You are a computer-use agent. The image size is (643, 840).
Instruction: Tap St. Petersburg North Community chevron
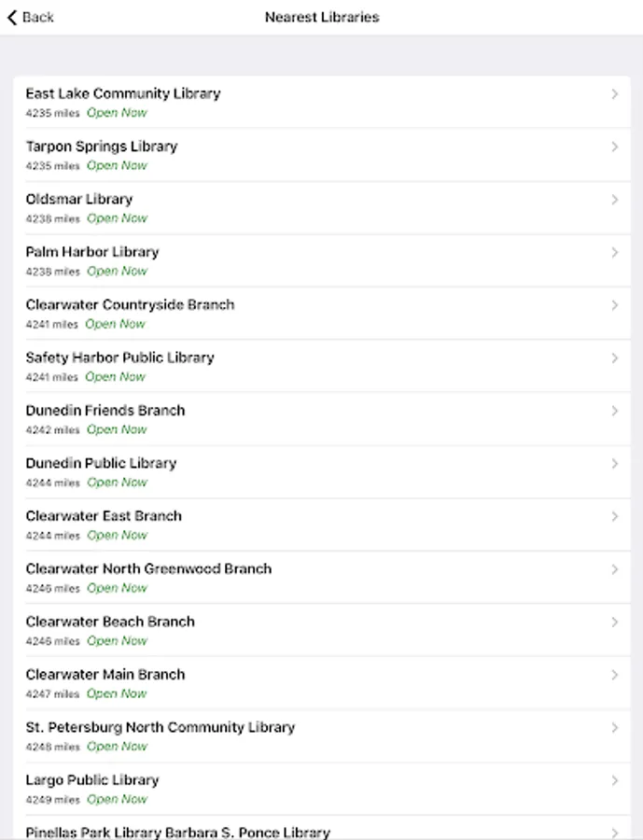click(x=615, y=728)
